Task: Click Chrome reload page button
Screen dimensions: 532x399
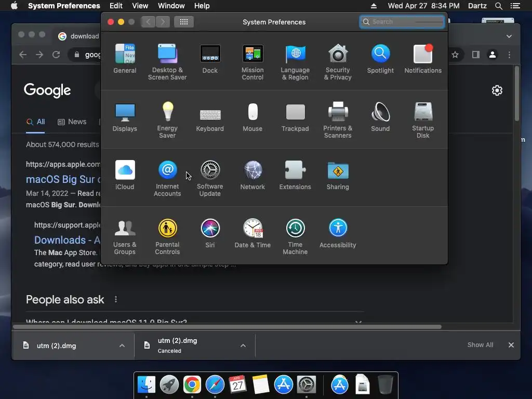Action: [x=56, y=55]
